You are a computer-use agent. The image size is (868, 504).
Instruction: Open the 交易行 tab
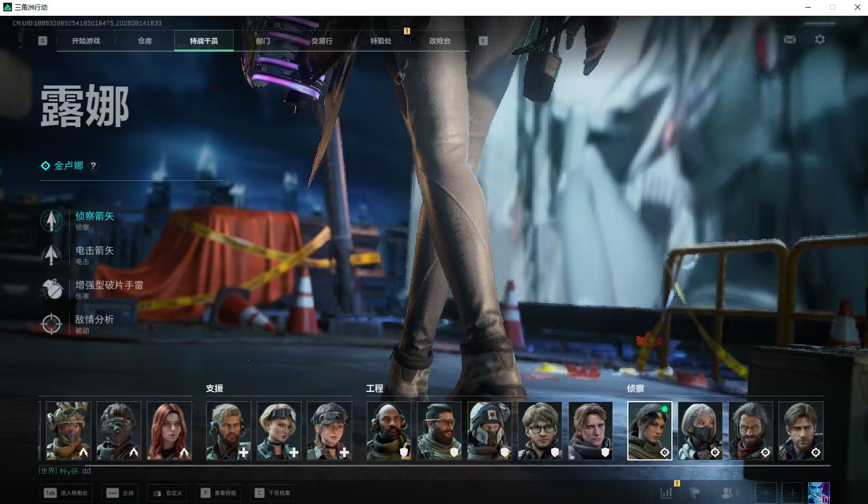point(322,41)
